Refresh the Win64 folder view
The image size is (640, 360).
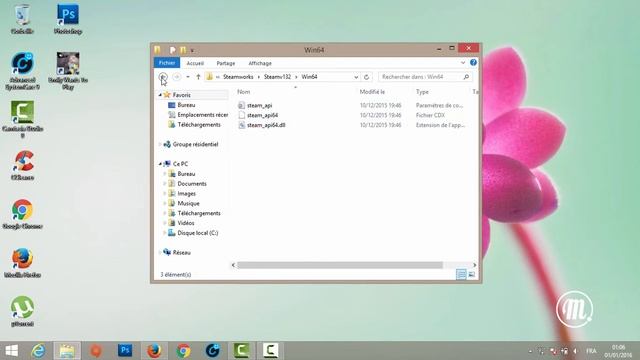[367, 77]
